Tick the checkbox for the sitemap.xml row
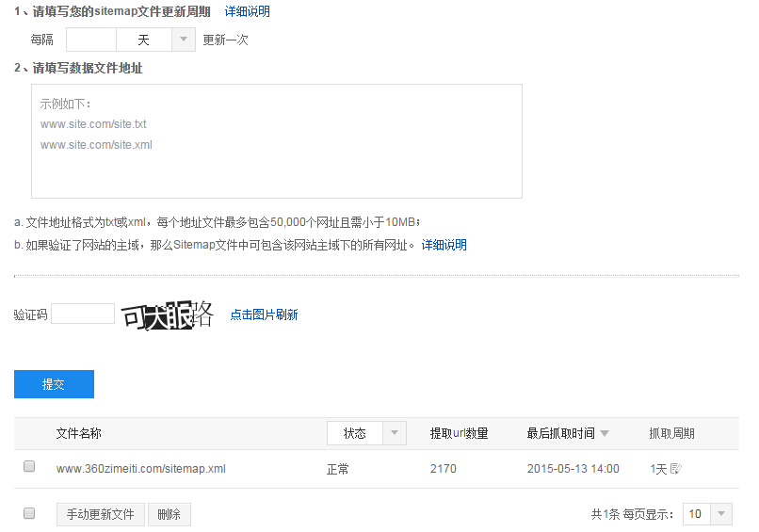759x532 pixels. 29,467
